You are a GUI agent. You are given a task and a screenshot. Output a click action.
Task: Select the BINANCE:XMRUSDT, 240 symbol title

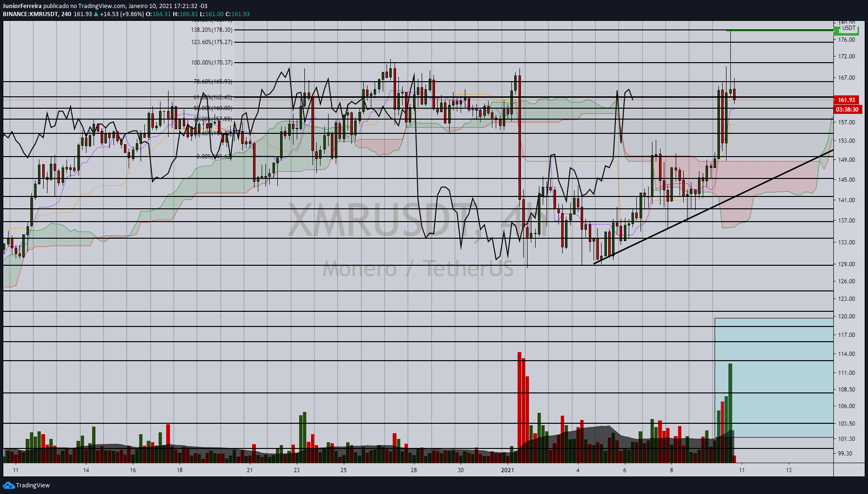coord(37,14)
